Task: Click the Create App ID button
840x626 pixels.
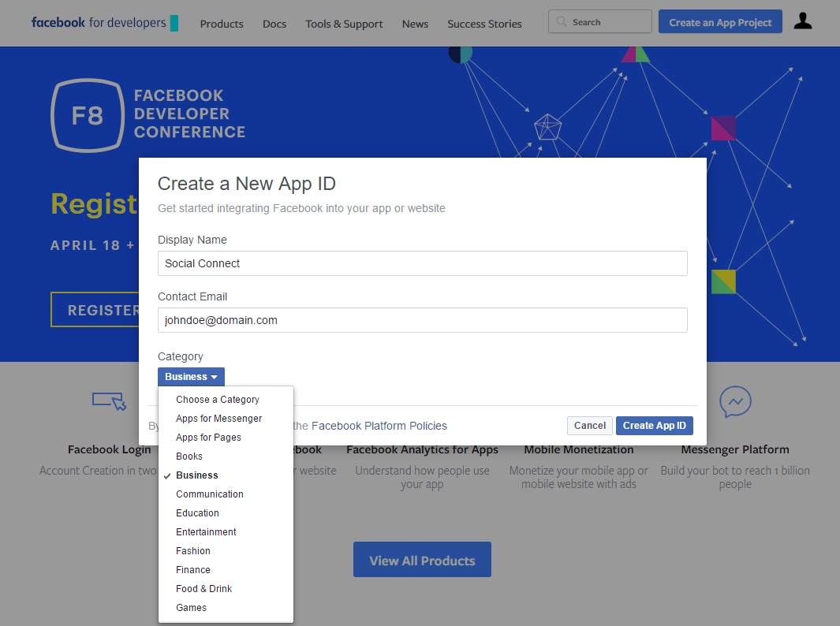Action: click(x=654, y=426)
